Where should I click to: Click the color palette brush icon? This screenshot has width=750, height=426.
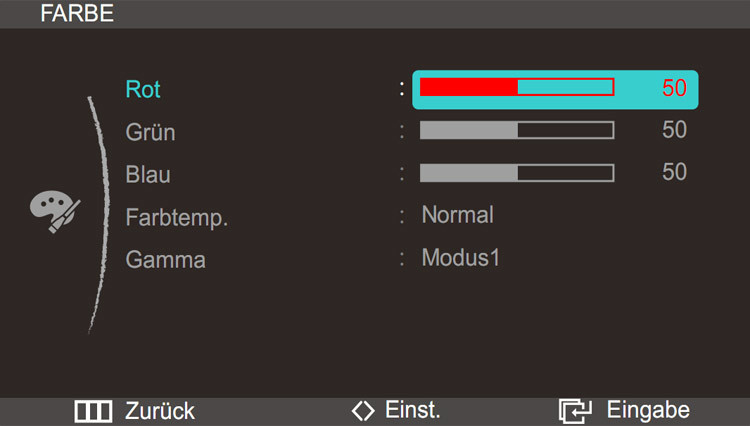tap(55, 211)
